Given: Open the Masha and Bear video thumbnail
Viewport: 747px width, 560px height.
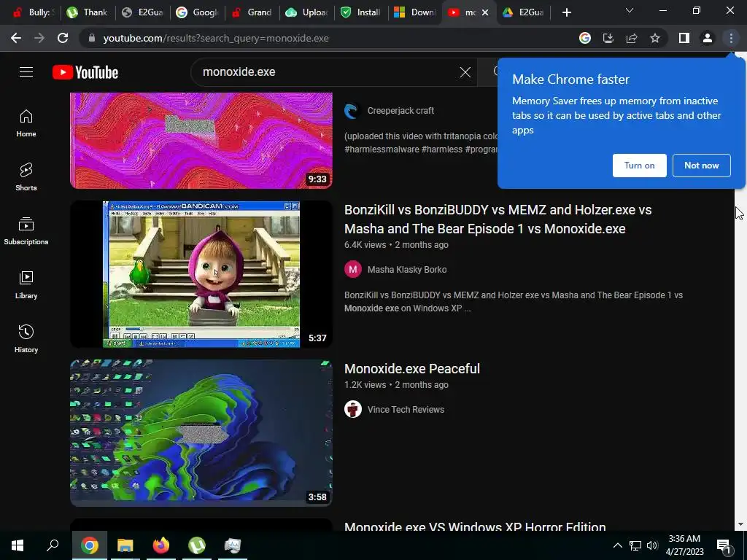Looking at the screenshot, I should (201, 274).
